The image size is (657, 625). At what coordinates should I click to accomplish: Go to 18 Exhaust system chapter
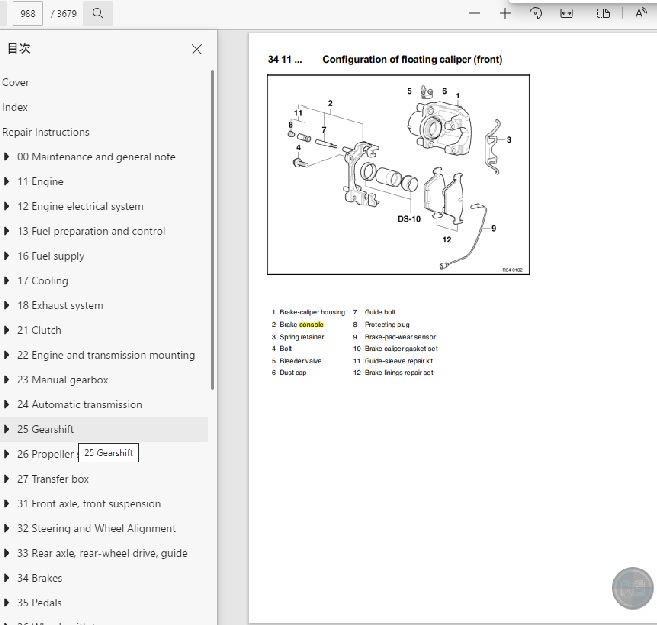point(60,305)
